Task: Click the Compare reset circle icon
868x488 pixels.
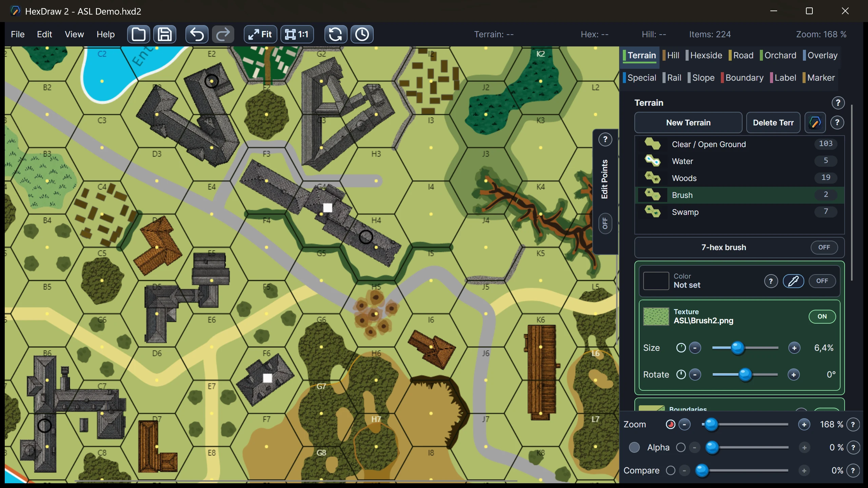Action: [670, 470]
